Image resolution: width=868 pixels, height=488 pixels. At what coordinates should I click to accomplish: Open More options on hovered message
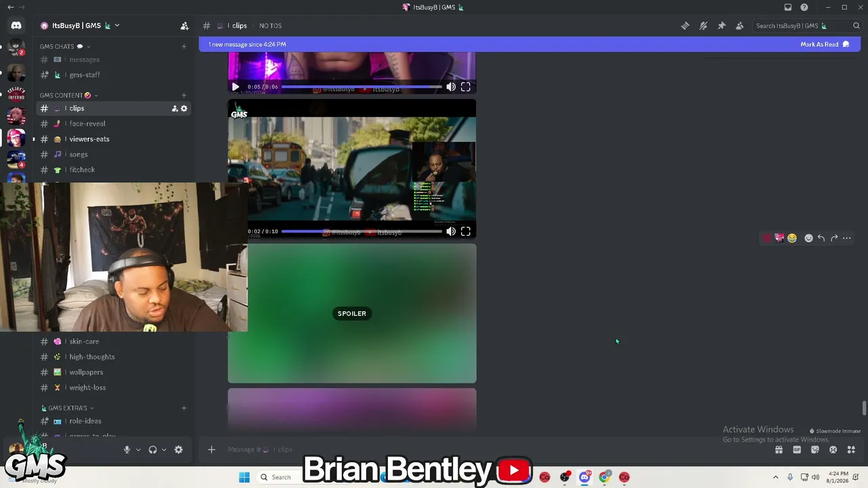(x=847, y=238)
